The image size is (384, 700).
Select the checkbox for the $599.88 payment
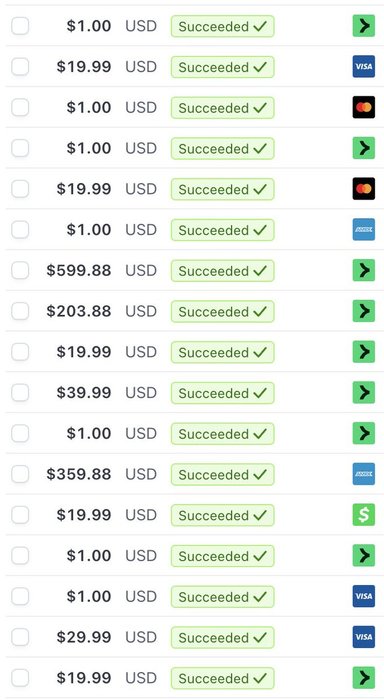pyautogui.click(x=20, y=270)
